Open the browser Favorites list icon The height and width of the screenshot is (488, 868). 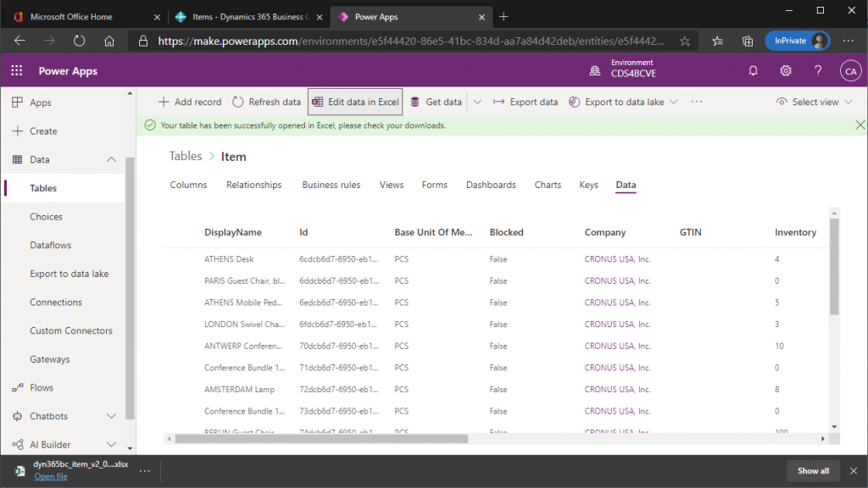[x=717, y=41]
